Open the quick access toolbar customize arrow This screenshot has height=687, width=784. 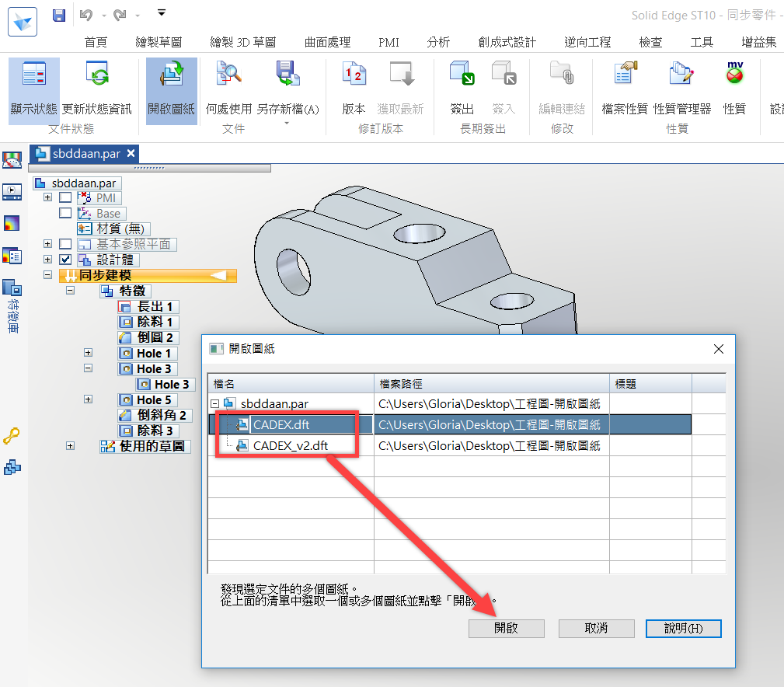[x=162, y=13]
